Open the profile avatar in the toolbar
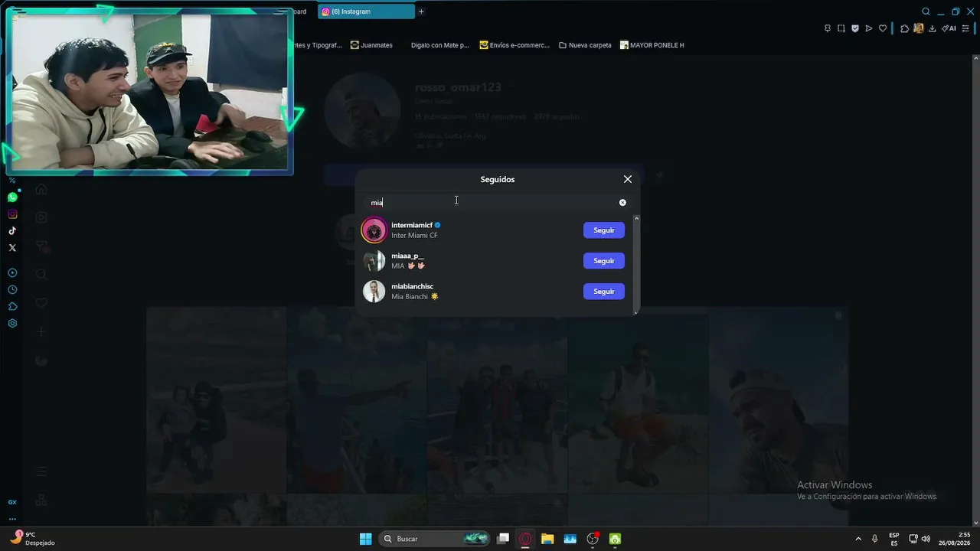Image resolution: width=980 pixels, height=551 pixels. tap(919, 28)
